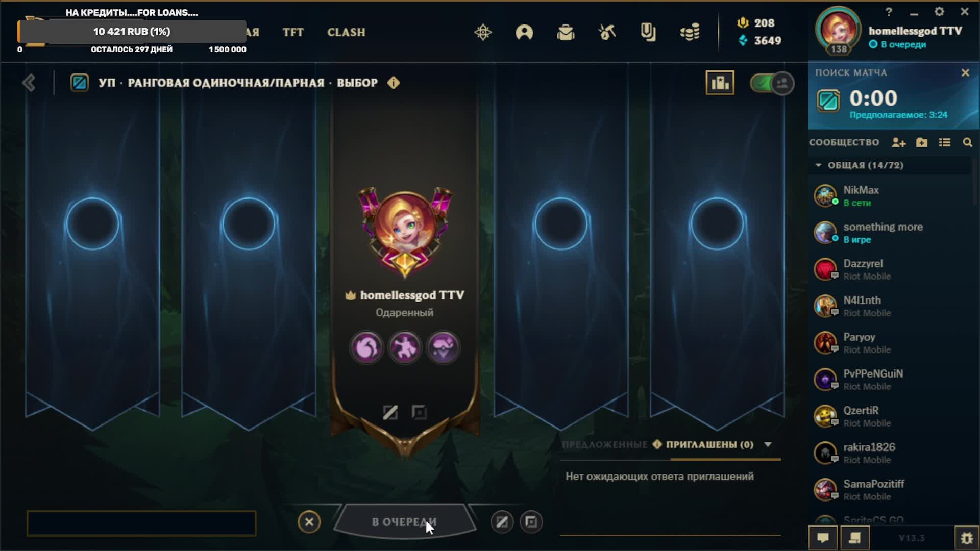Collapse the ОБЩАЯ (14/72) friends group

pos(818,165)
